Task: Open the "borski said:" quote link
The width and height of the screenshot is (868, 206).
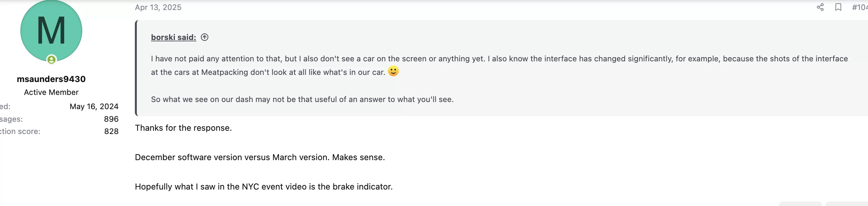Action: (x=173, y=37)
